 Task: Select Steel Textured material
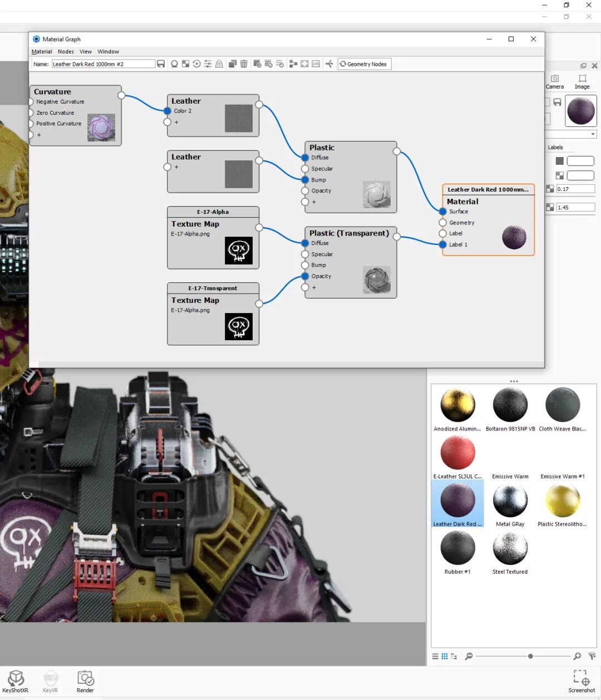click(x=510, y=548)
